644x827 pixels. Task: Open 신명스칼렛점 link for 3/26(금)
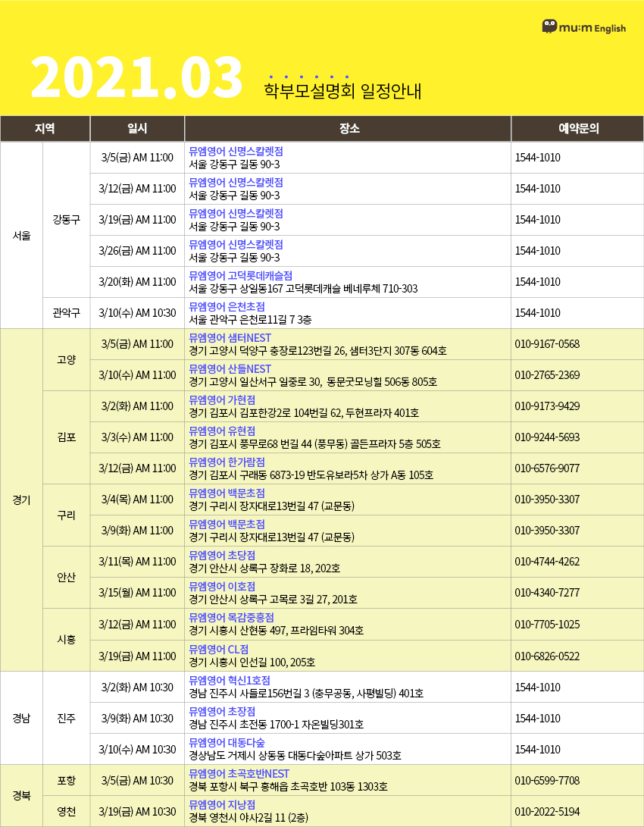coord(236,245)
